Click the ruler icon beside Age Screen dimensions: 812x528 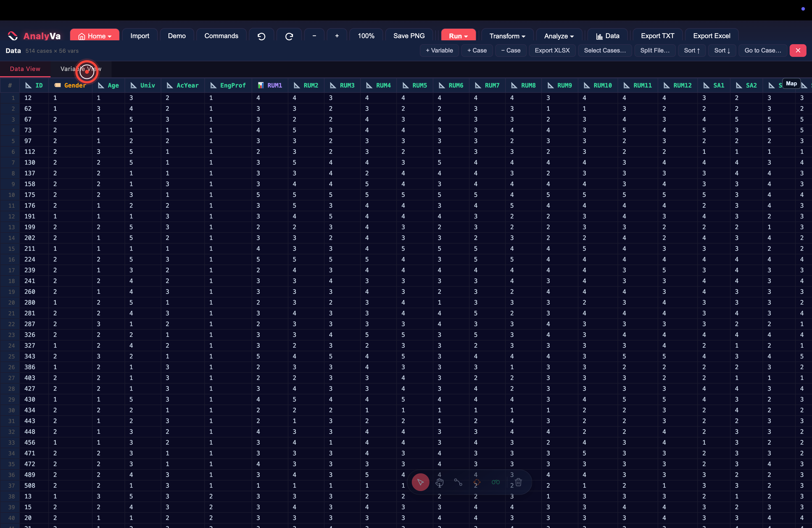click(x=101, y=85)
